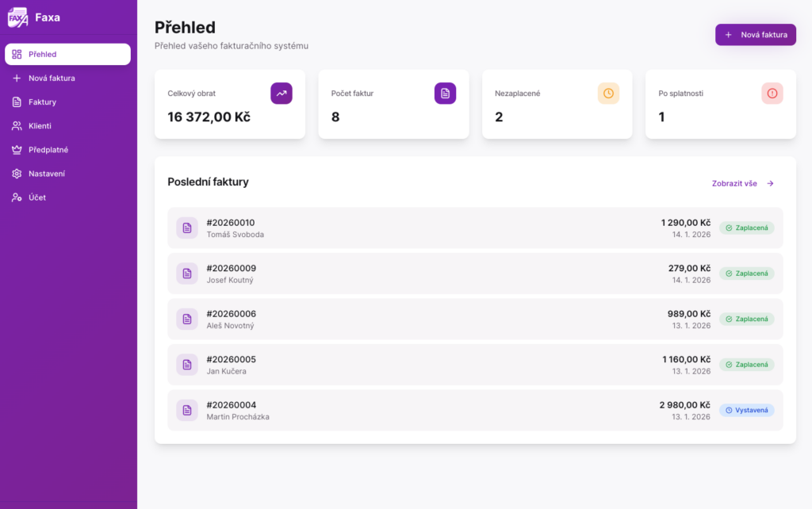Viewport: 812px width, 509px height.
Task: Open the Účet sidebar item
Action: click(x=37, y=197)
